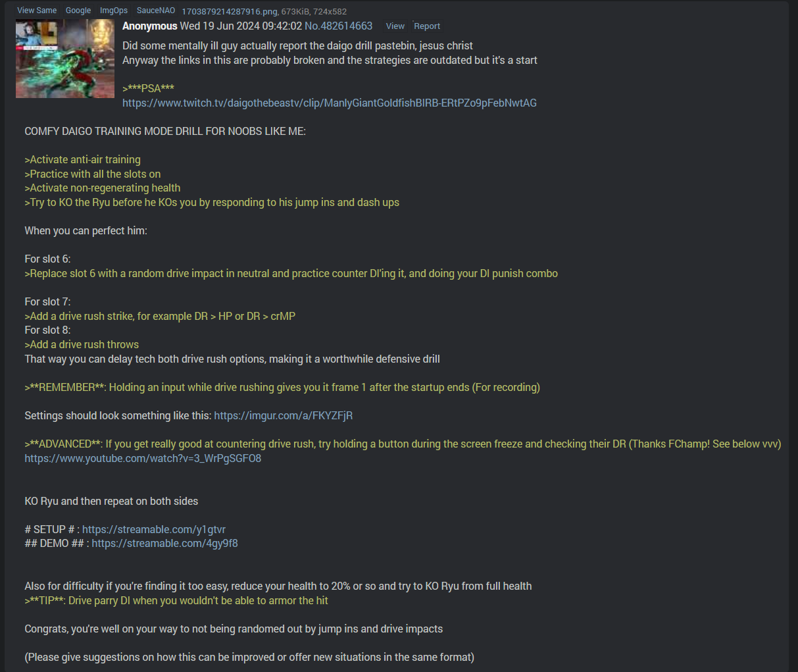
Task: Open the imgur settings album link
Action: pos(284,415)
